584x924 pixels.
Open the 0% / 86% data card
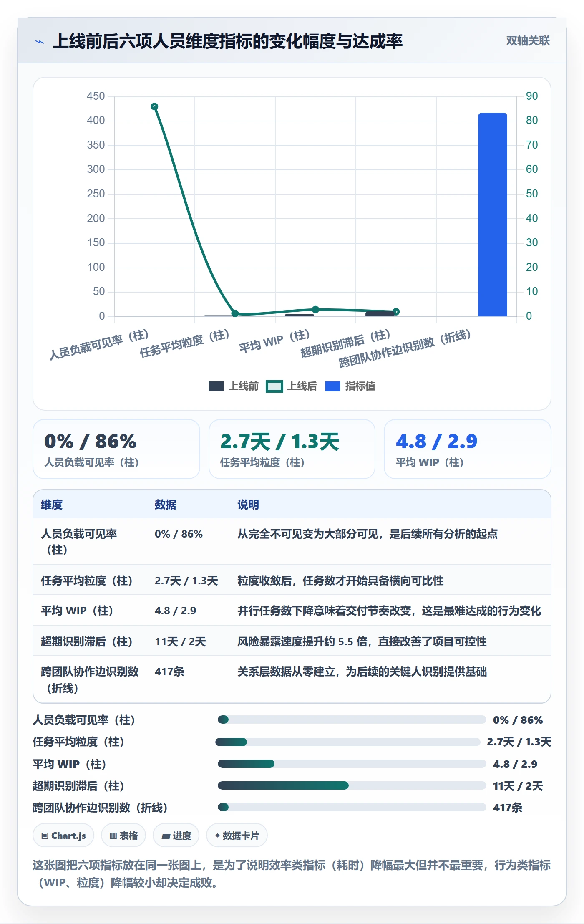(x=116, y=449)
